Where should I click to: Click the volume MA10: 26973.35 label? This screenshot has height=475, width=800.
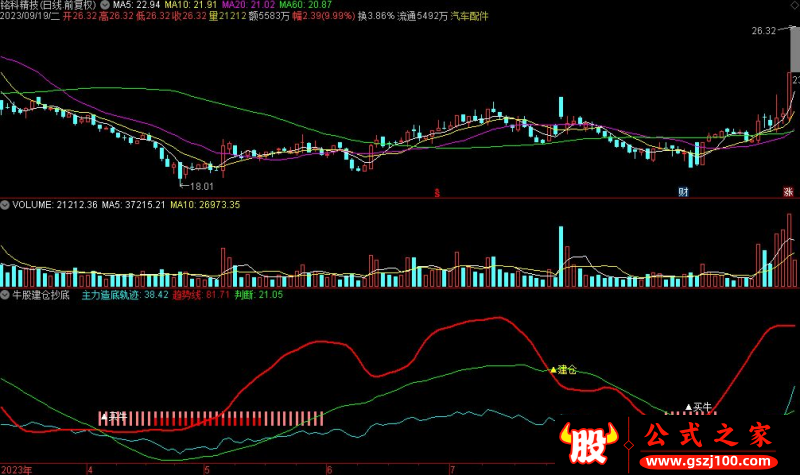click(205, 205)
